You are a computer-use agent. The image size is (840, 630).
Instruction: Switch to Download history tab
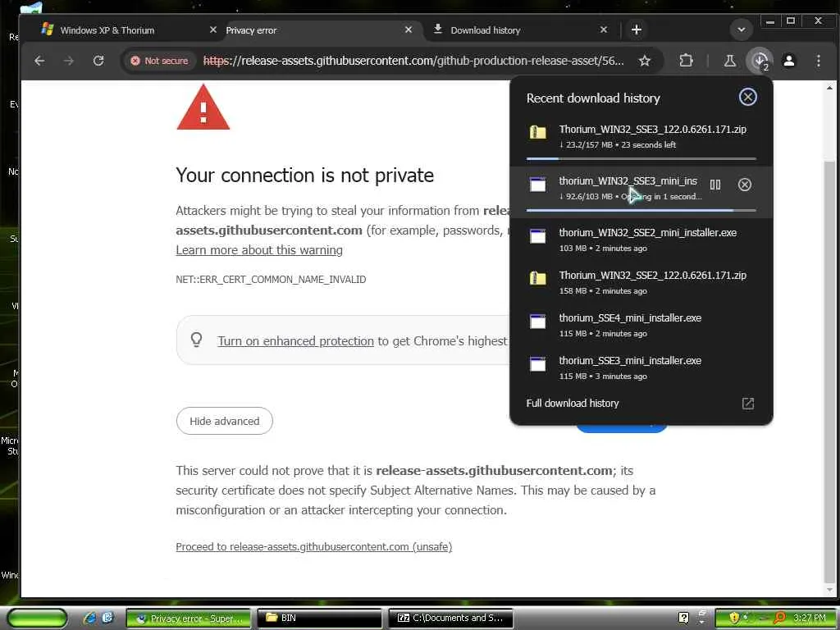point(519,30)
